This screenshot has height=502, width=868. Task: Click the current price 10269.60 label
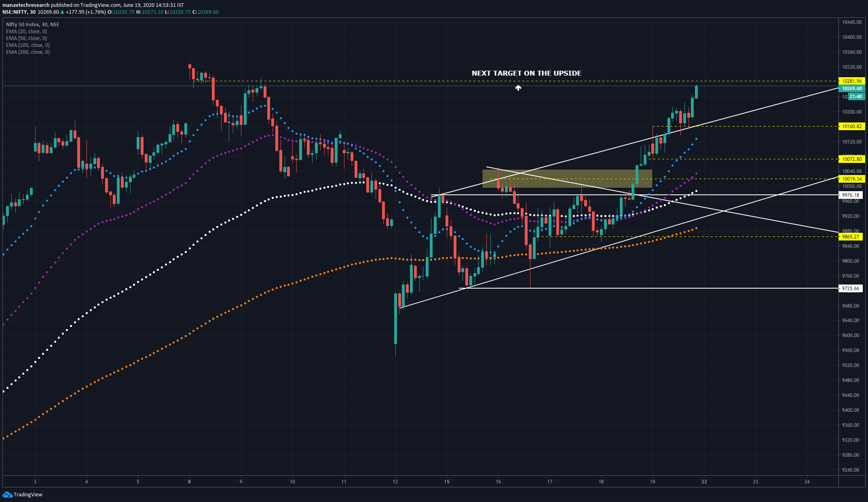pyautogui.click(x=851, y=88)
